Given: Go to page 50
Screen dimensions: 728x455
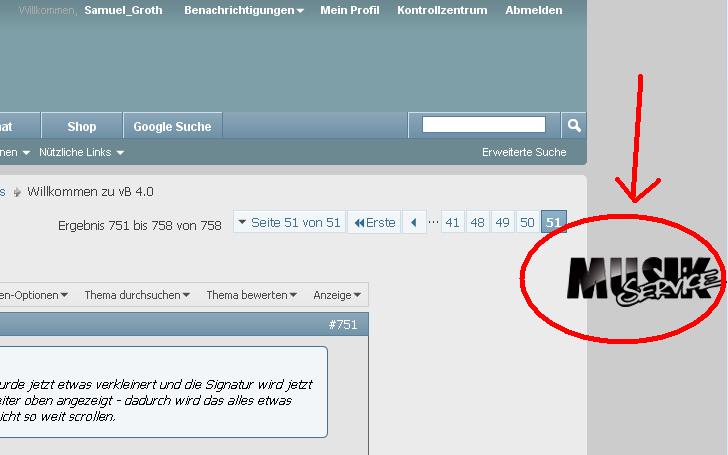Looking at the screenshot, I should [x=527, y=223].
